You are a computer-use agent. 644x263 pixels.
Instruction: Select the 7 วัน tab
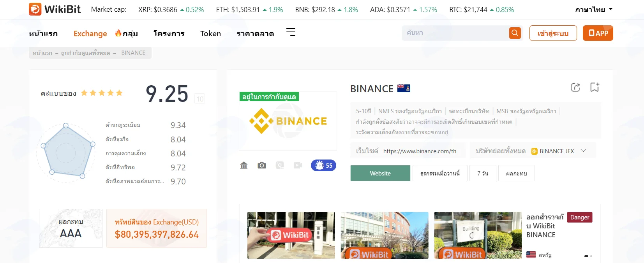483,173
